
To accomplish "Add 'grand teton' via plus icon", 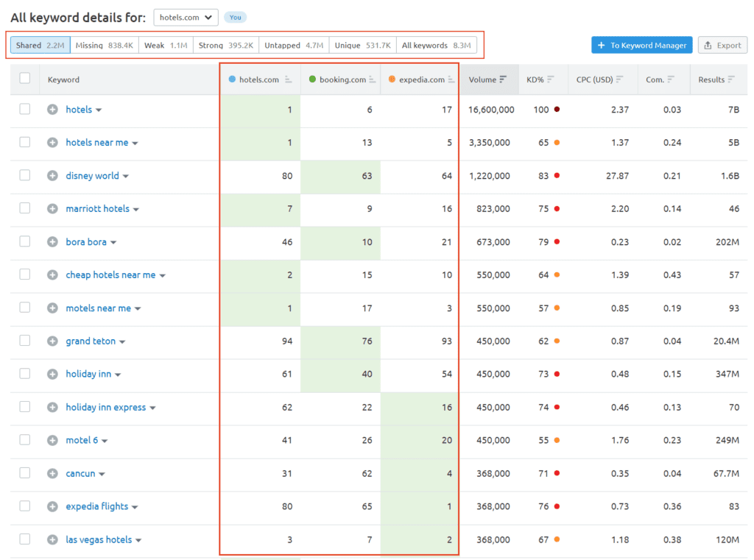I will click(x=52, y=341).
